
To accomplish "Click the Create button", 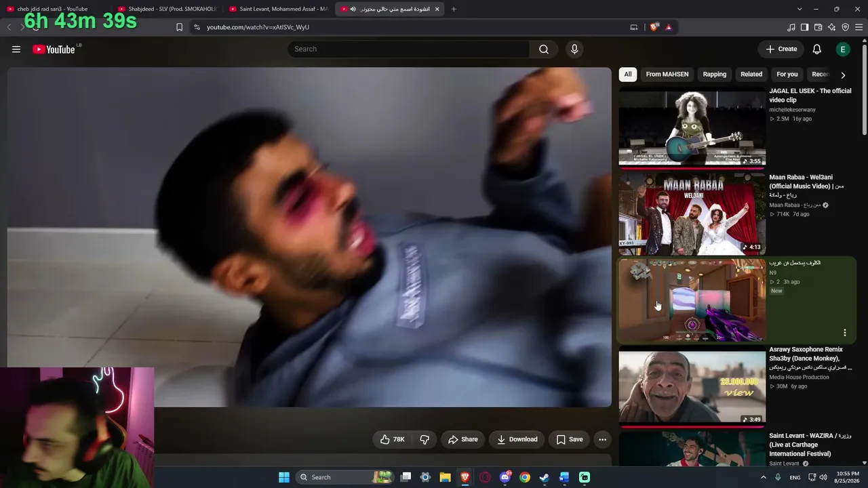I will pos(781,49).
